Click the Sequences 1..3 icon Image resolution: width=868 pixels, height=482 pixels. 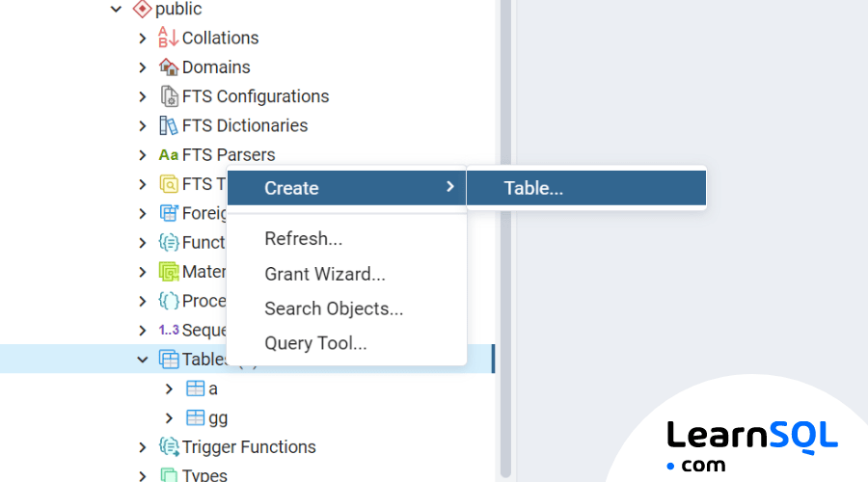(x=168, y=330)
